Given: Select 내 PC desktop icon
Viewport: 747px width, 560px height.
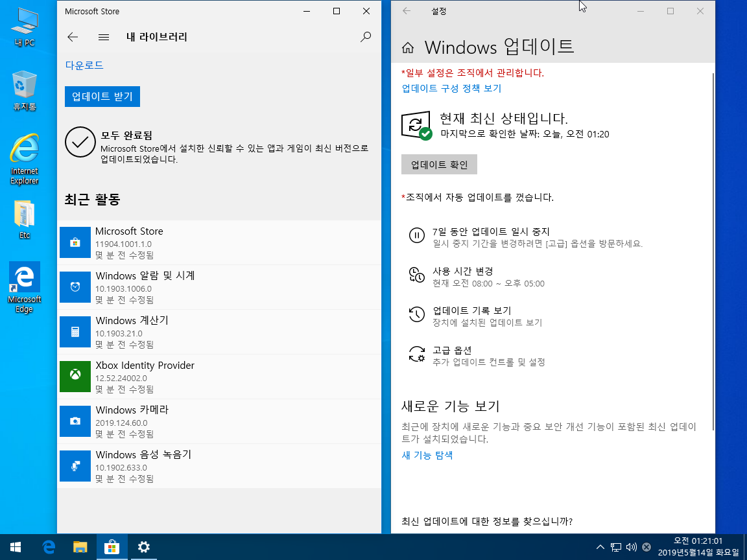Looking at the screenshot, I should [25, 27].
